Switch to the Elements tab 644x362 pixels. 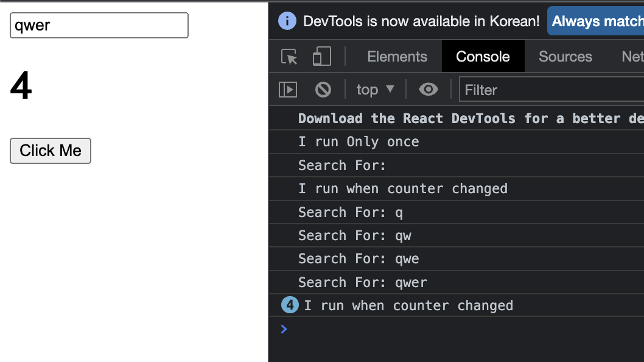pos(397,57)
